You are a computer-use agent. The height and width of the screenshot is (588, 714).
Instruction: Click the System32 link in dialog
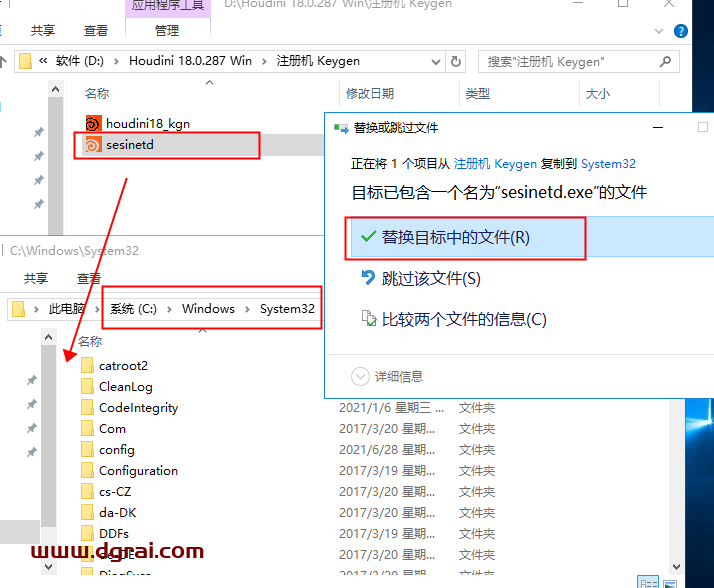click(x=608, y=164)
